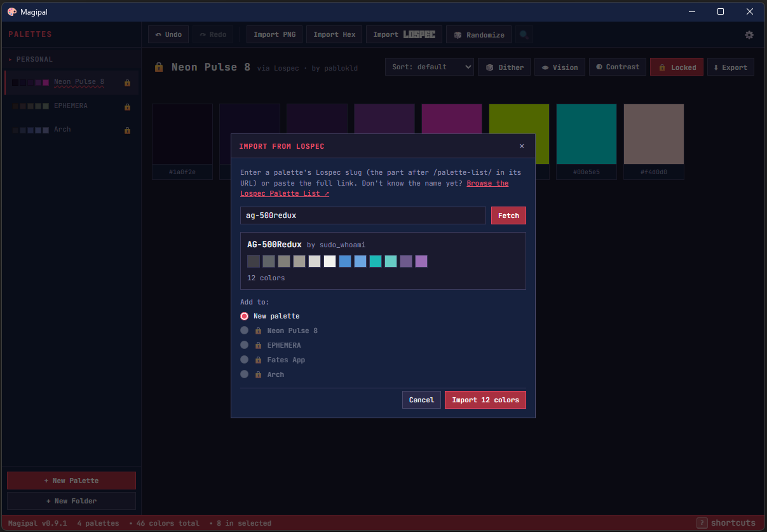Select the Fates App radio option

click(x=244, y=360)
